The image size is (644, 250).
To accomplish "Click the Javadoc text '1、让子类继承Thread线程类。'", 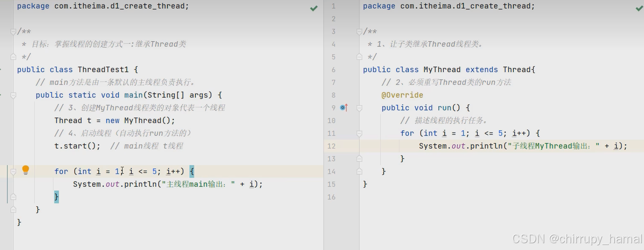I will tap(430, 44).
